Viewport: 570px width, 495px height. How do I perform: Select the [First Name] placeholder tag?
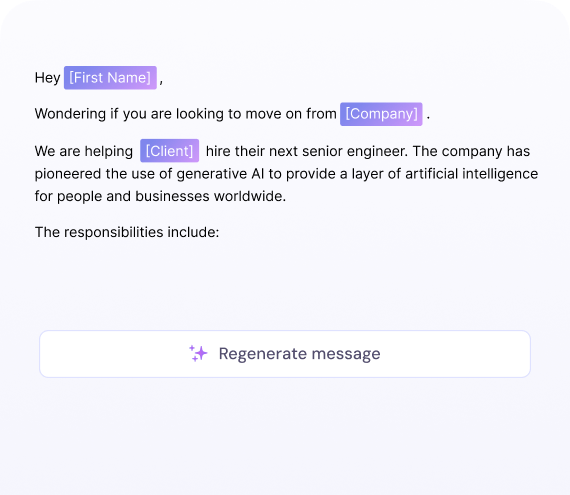[x=110, y=77]
